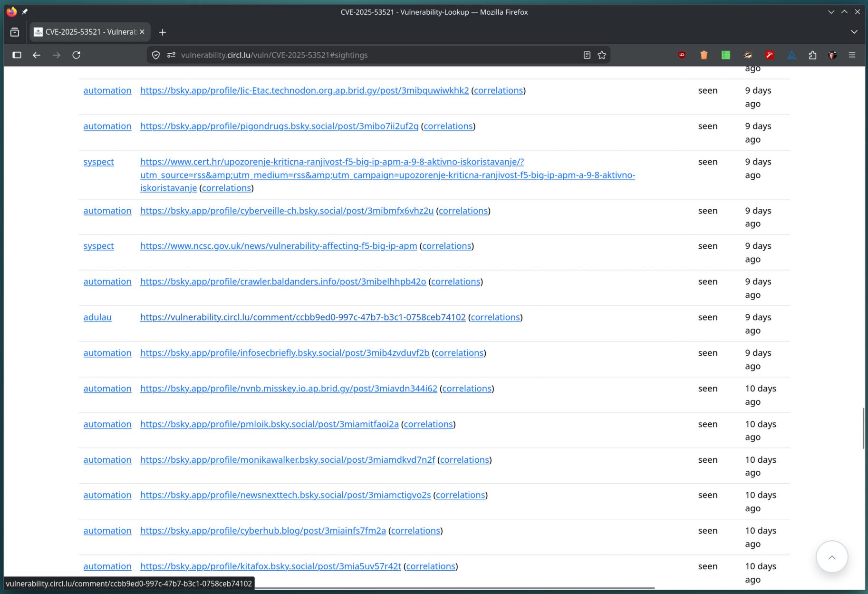
Task: Open the Firefox hamburger application menu
Action: (x=852, y=55)
